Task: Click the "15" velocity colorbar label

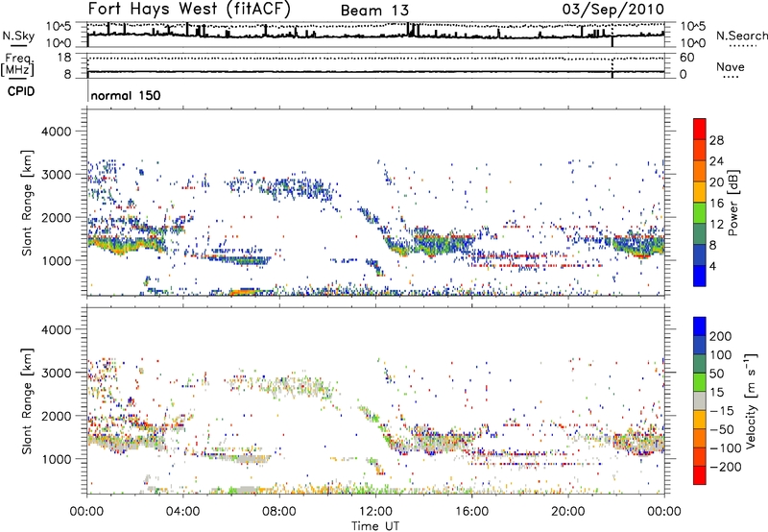Action: pyautogui.click(x=716, y=392)
